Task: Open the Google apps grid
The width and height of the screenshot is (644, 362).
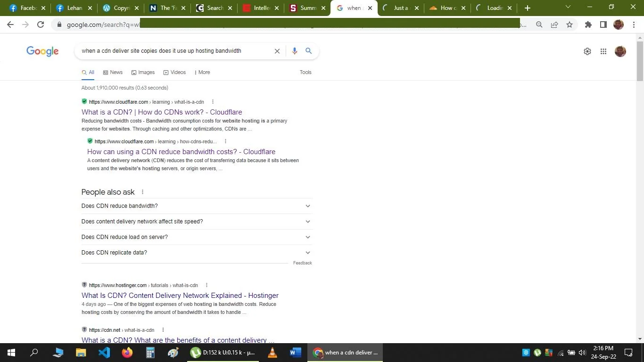Action: click(x=603, y=51)
